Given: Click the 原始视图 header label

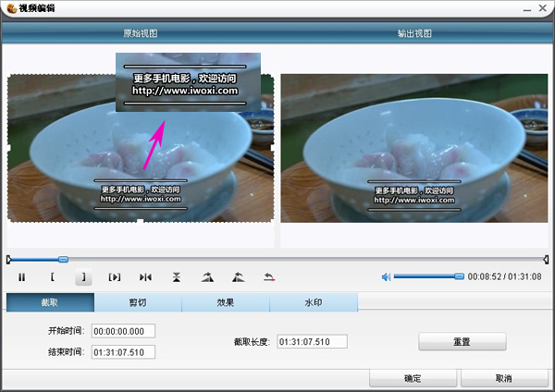Looking at the screenshot, I should pyautogui.click(x=141, y=33).
